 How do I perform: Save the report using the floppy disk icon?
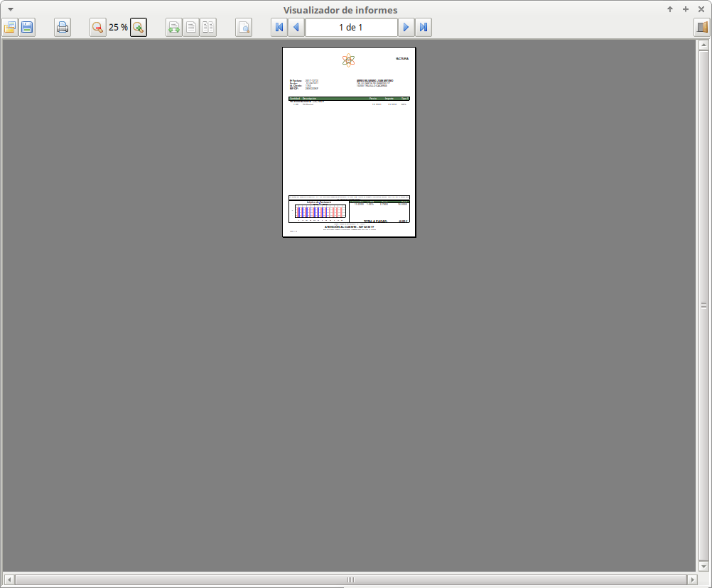[27, 27]
